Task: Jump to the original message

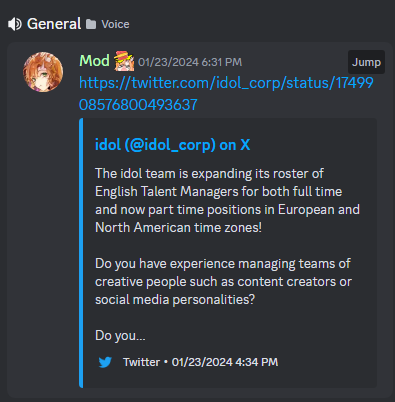Action: point(366,62)
